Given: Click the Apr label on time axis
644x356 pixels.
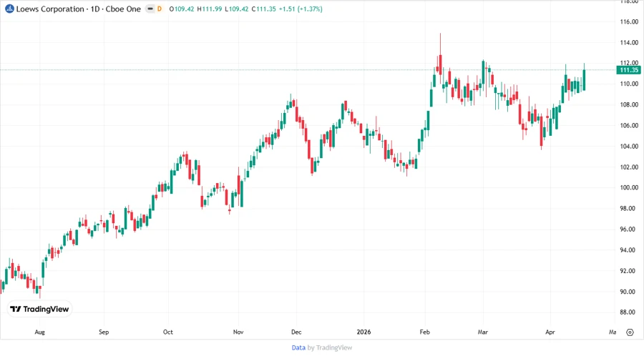Looking at the screenshot, I should point(550,332).
